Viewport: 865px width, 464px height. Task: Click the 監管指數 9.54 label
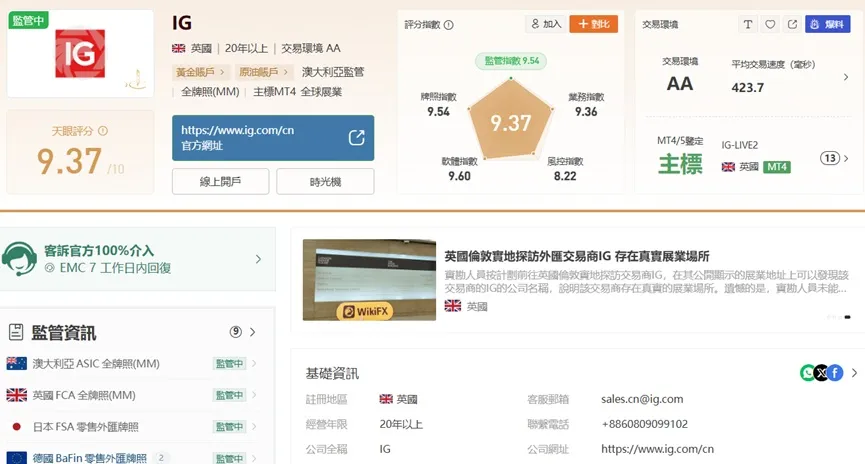(511, 61)
